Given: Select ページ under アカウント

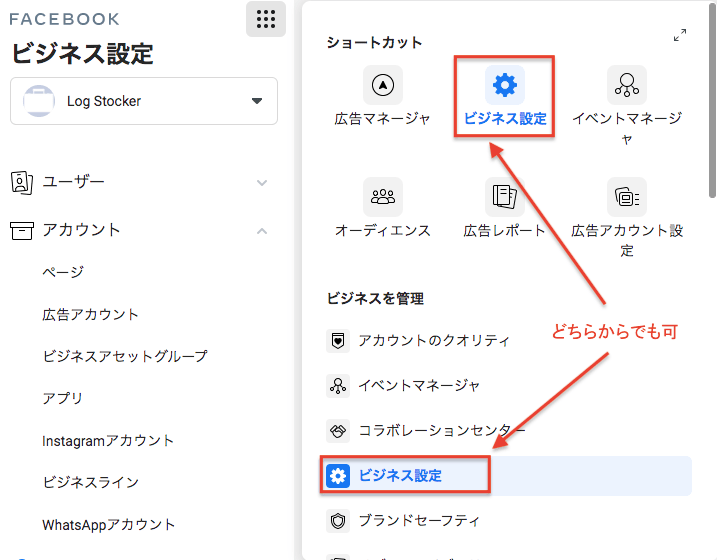Looking at the screenshot, I should 63,272.
